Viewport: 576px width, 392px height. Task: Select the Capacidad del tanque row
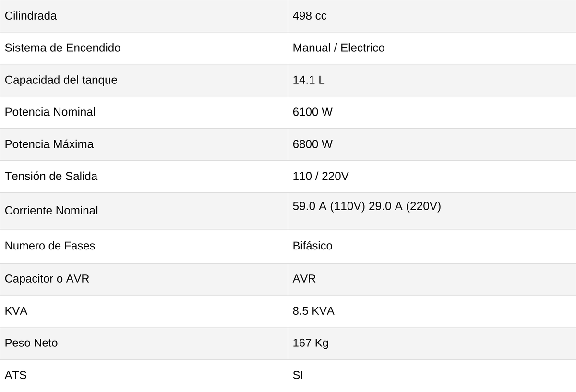tap(288, 80)
